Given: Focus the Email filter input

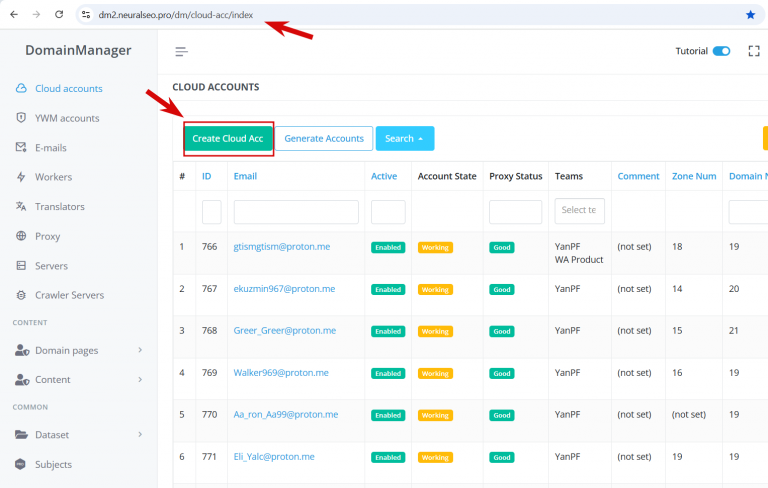Looking at the screenshot, I should click(296, 212).
